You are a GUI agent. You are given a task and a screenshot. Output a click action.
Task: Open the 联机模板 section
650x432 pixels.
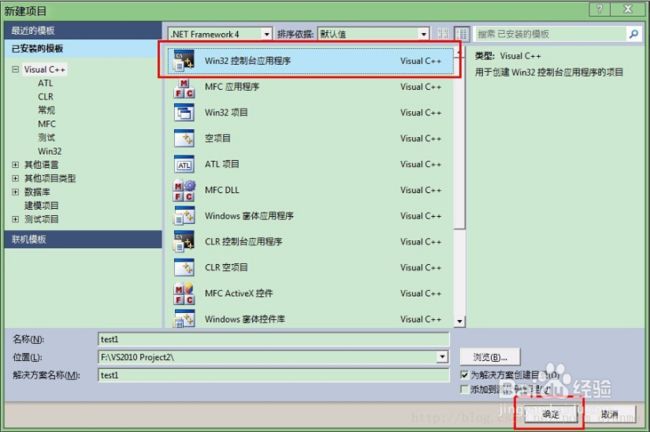pos(83,239)
